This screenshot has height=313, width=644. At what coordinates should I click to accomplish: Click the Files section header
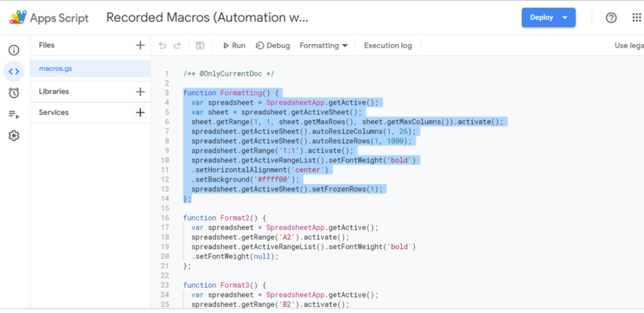47,45
